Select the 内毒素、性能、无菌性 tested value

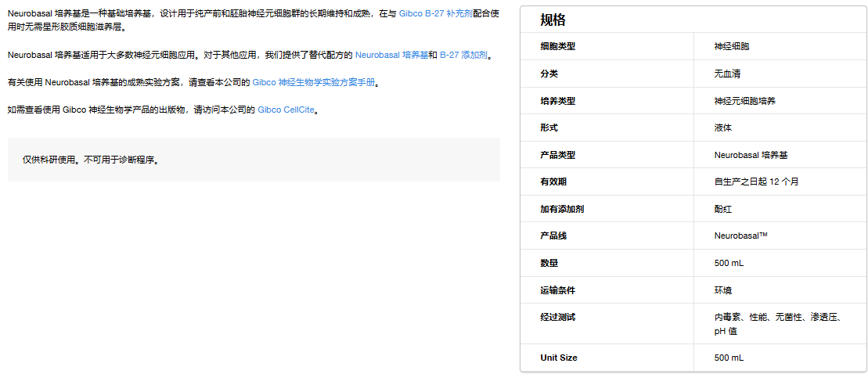[778, 324]
